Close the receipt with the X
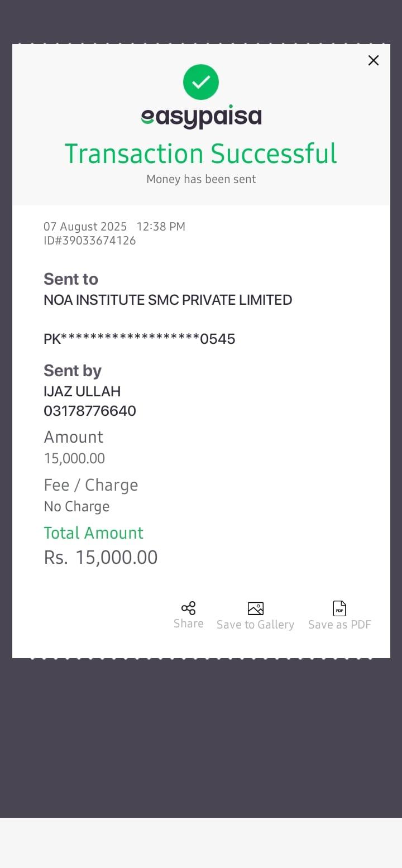The image size is (402, 868). pos(374,60)
